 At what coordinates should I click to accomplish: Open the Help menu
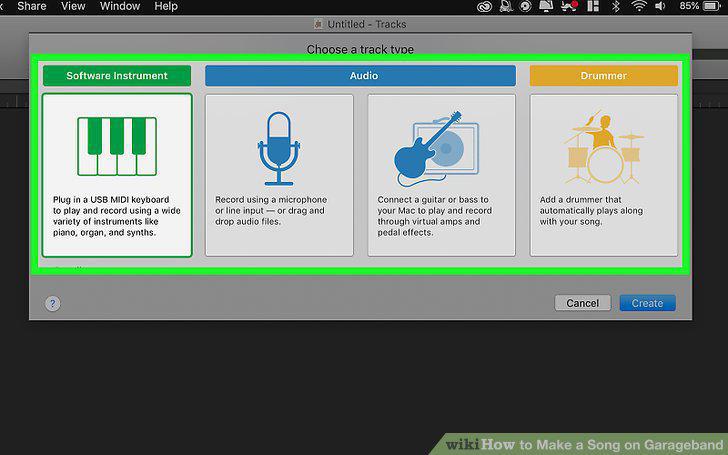tap(166, 6)
